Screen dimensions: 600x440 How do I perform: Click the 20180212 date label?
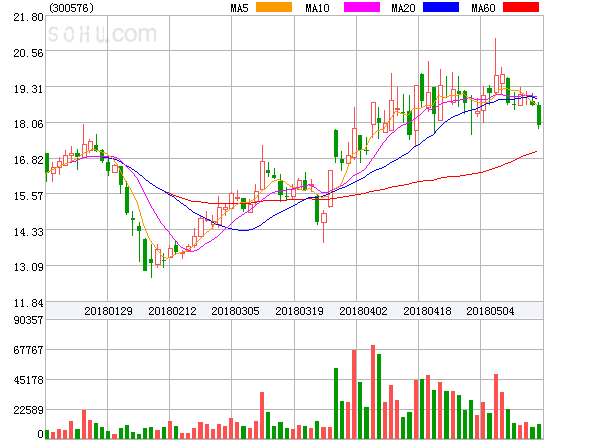point(172,311)
